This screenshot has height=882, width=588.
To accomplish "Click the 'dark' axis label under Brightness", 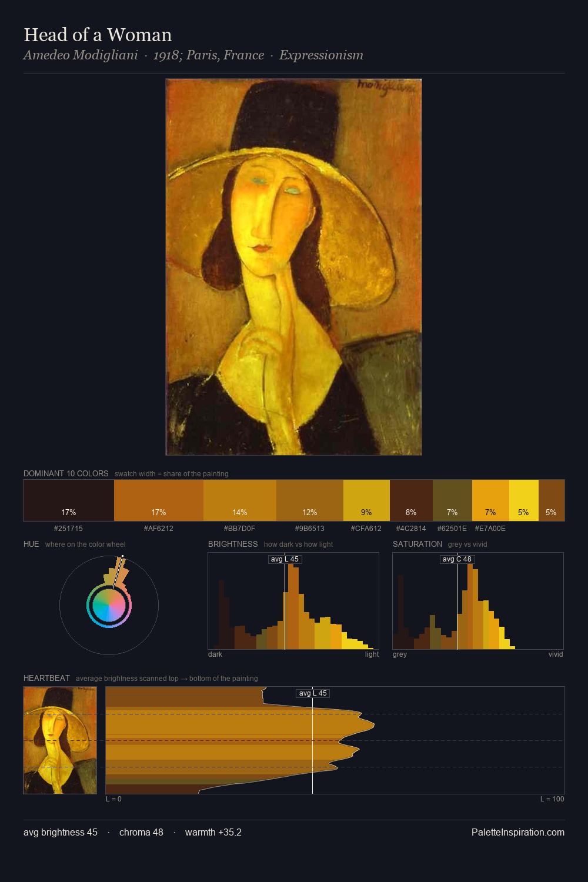I will coord(215,654).
